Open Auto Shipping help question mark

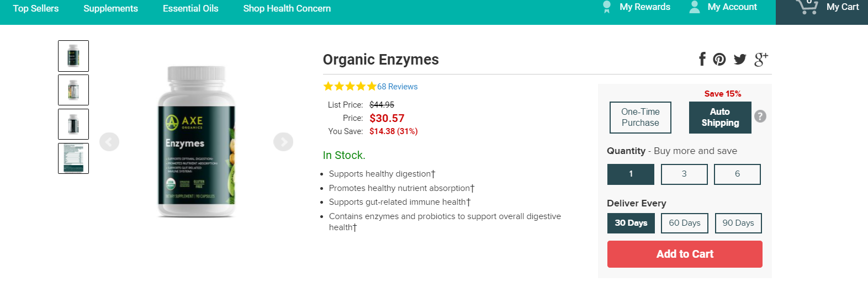click(760, 116)
